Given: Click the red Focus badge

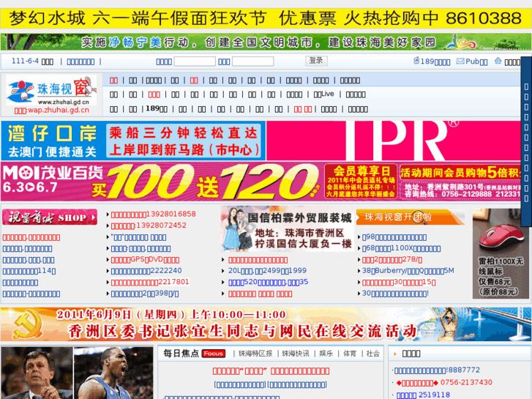Looking at the screenshot, I should 214,354.
